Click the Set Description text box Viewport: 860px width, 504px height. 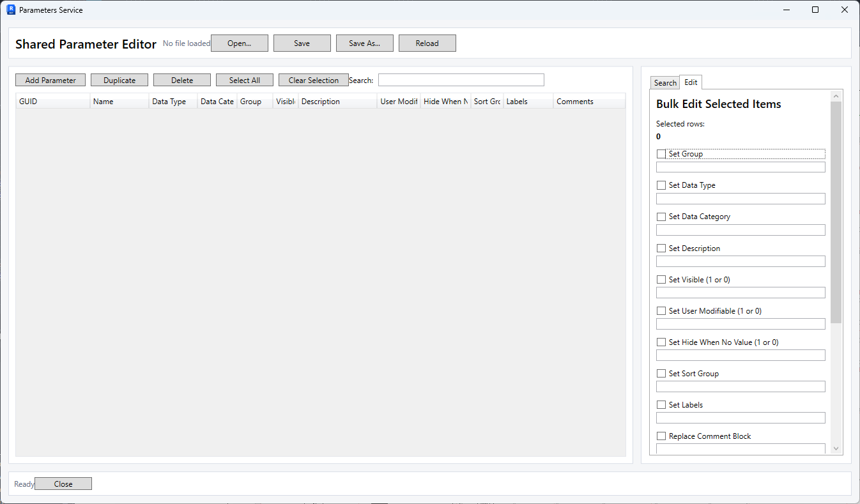point(741,261)
